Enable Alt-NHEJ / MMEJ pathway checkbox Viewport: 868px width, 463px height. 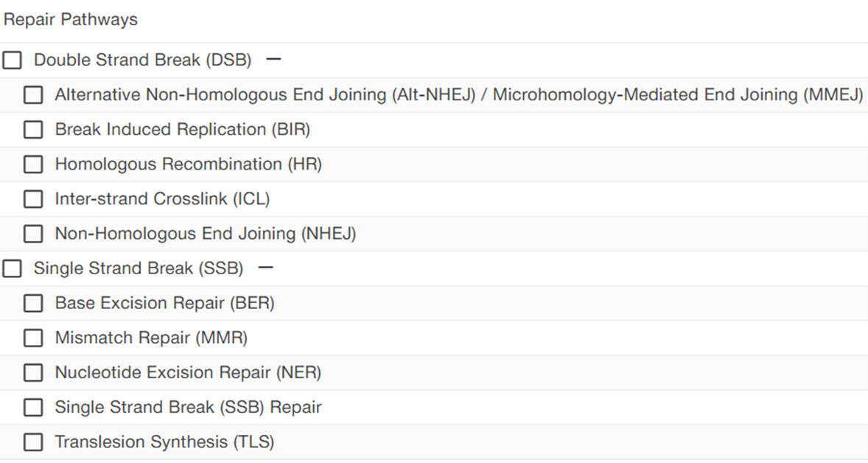(x=33, y=95)
